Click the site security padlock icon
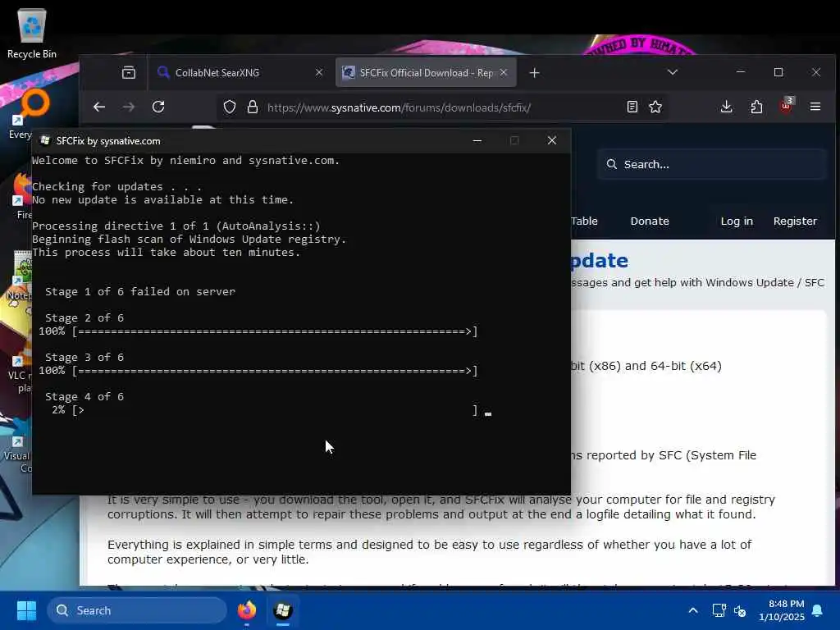The image size is (840, 630). 253,107
